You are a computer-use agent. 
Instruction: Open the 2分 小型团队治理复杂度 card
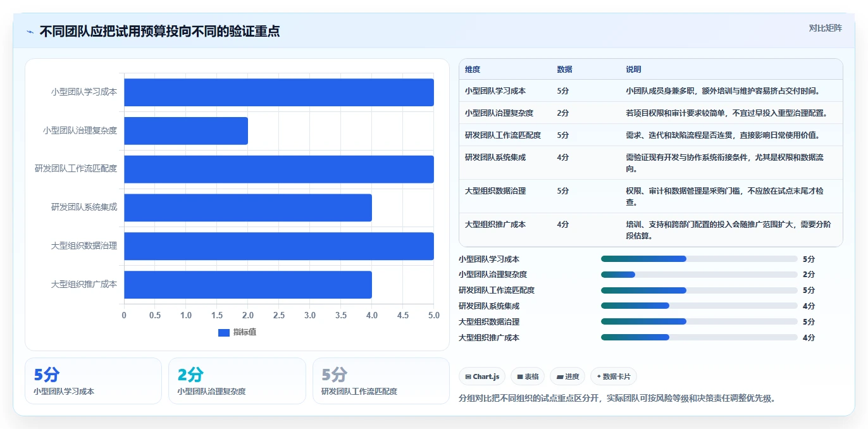237,381
